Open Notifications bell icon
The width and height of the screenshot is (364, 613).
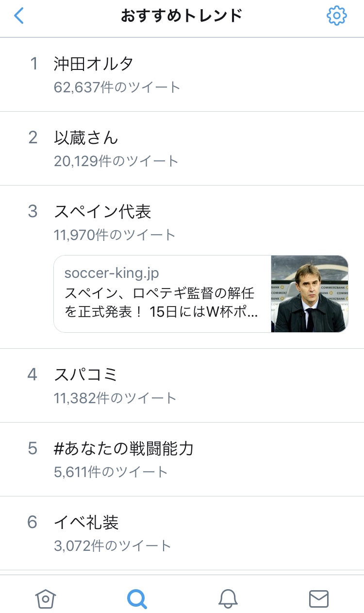point(228,598)
